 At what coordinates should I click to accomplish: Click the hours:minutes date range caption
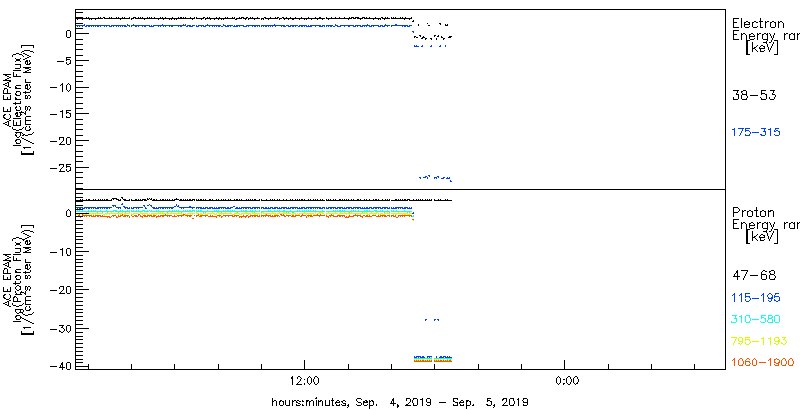click(x=399, y=402)
